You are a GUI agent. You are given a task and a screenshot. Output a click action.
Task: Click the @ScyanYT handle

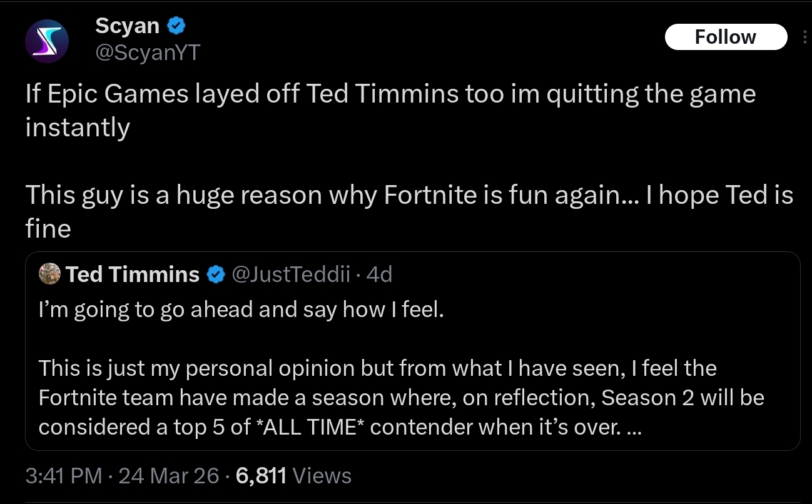coord(147,53)
